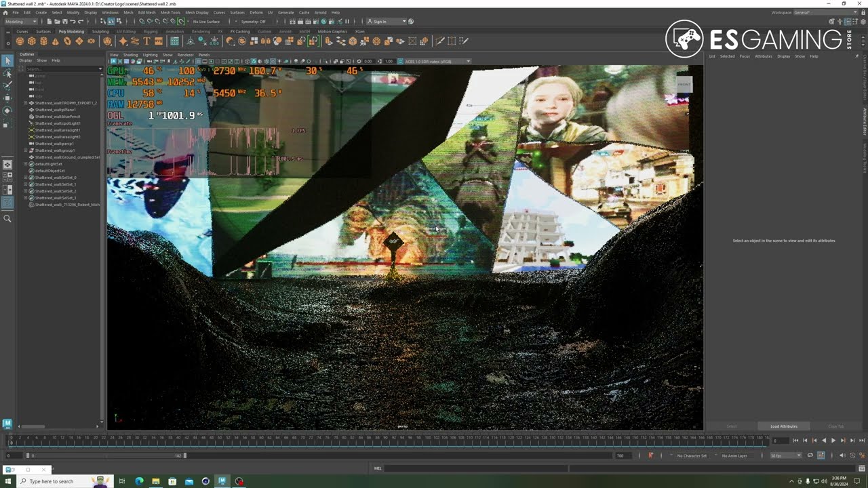Image resolution: width=868 pixels, height=488 pixels.
Task: Open the Attribute Editor Focus menu
Action: point(745,56)
